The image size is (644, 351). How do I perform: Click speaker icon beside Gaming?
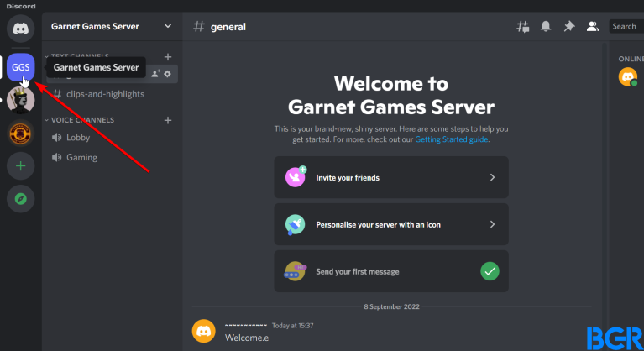click(57, 157)
